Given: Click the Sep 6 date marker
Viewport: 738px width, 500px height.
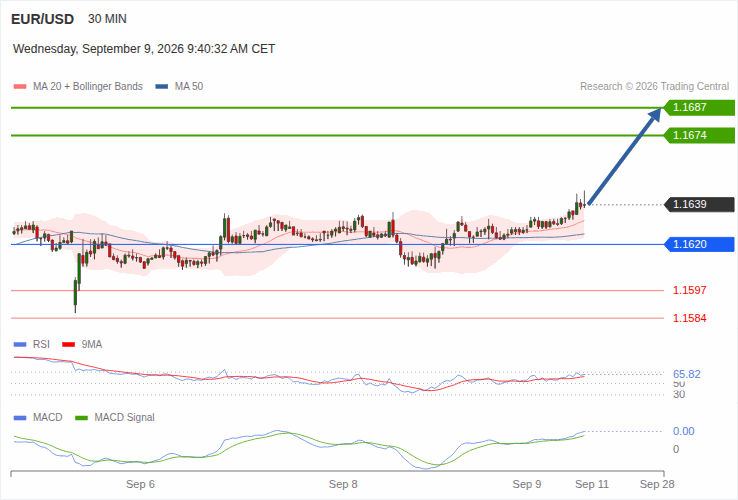Looking at the screenshot, I should [x=140, y=484].
